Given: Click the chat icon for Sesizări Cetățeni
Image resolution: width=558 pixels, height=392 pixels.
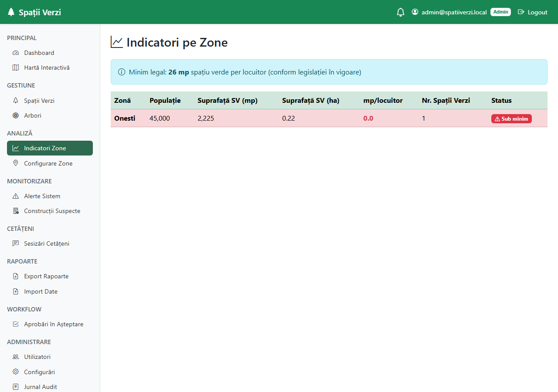Looking at the screenshot, I should click(16, 243).
